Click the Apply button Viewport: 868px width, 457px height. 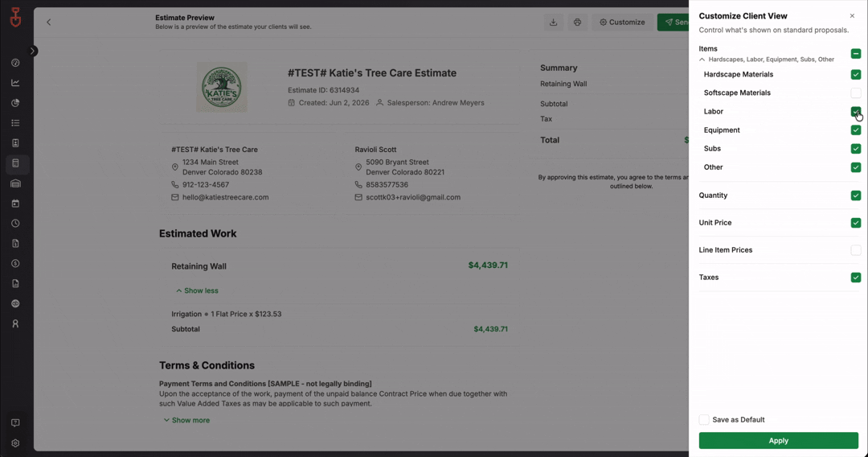(778, 440)
